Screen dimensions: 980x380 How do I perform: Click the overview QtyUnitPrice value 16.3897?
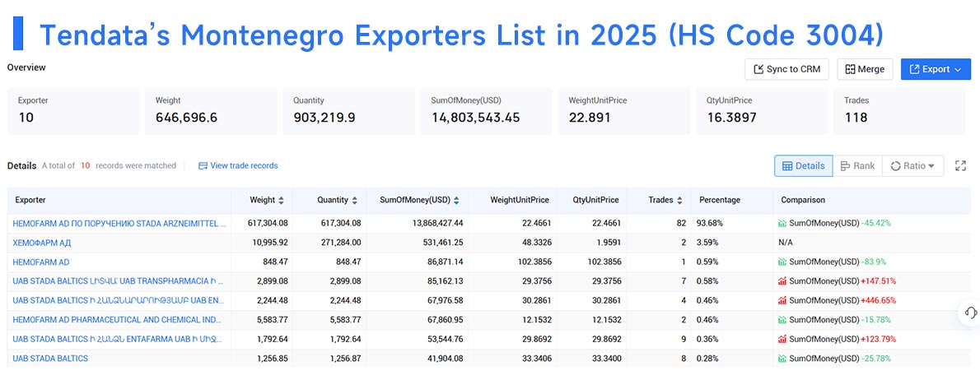coord(732,118)
